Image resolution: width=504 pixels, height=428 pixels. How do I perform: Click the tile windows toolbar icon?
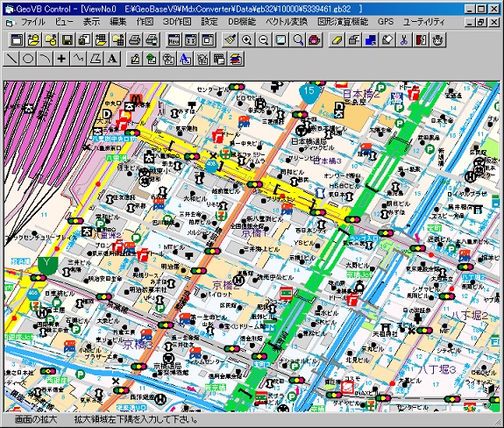[191, 40]
